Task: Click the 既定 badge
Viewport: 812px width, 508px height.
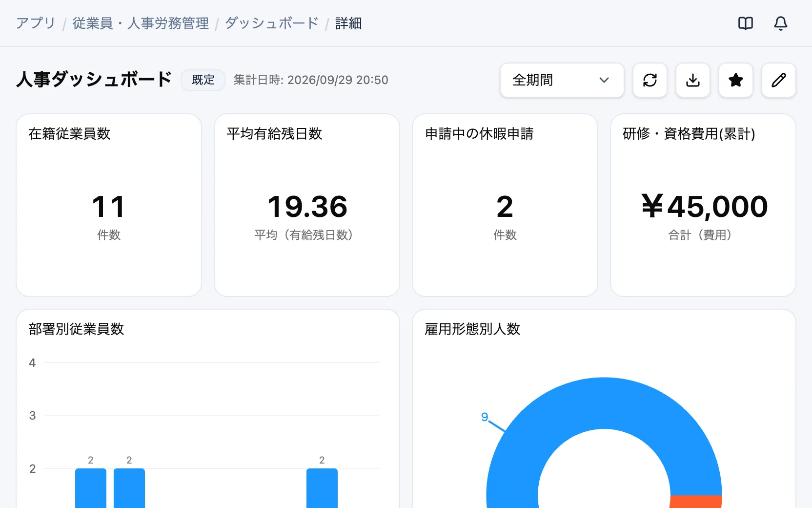Action: click(x=203, y=80)
